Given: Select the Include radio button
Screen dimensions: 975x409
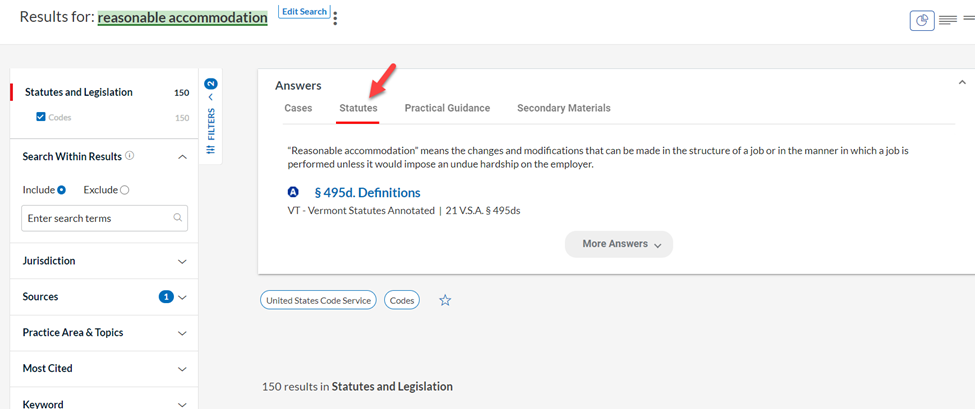Looking at the screenshot, I should click(62, 190).
